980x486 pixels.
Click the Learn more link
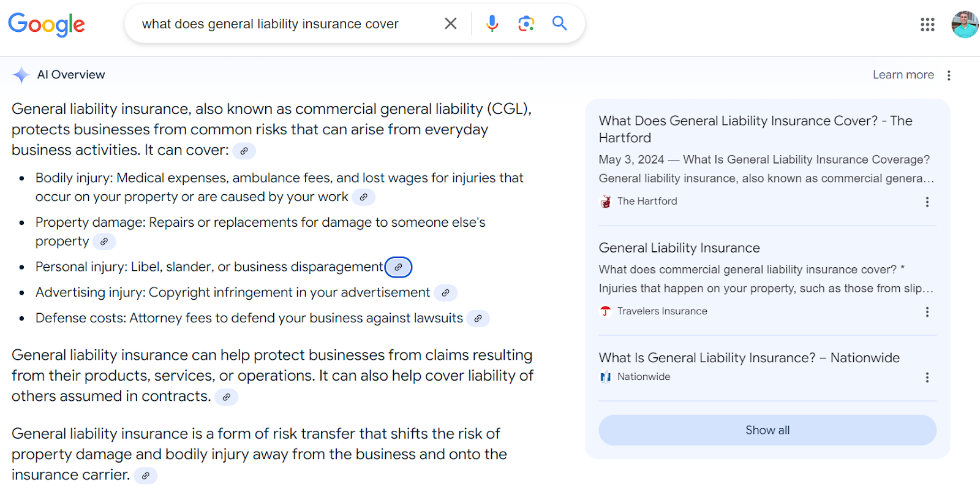tap(903, 75)
